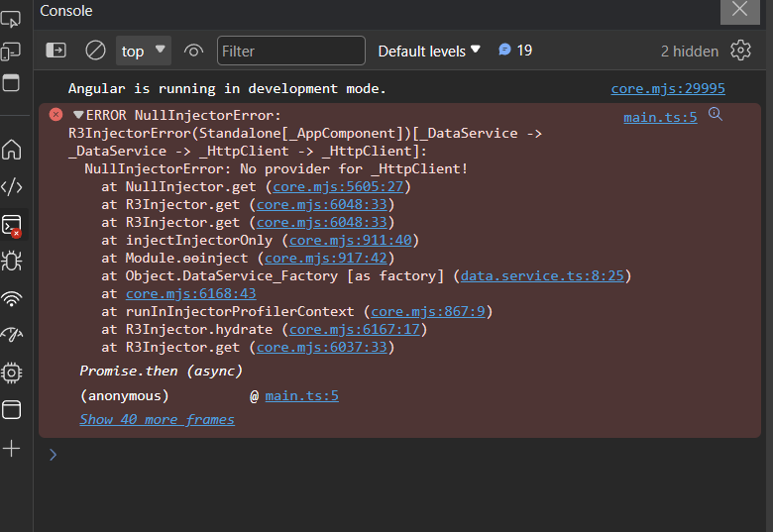
Task: Toggle device emulation icon in sidebar
Action: [x=11, y=52]
